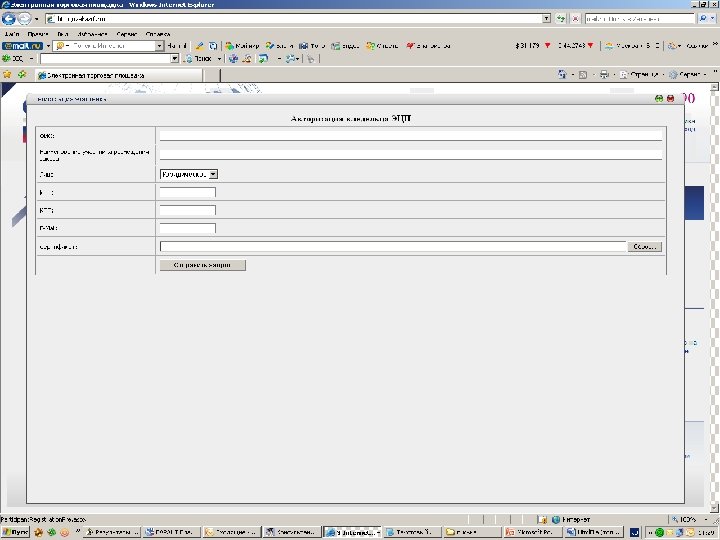Click the ICQ flower icon on the toolbar

[6, 59]
